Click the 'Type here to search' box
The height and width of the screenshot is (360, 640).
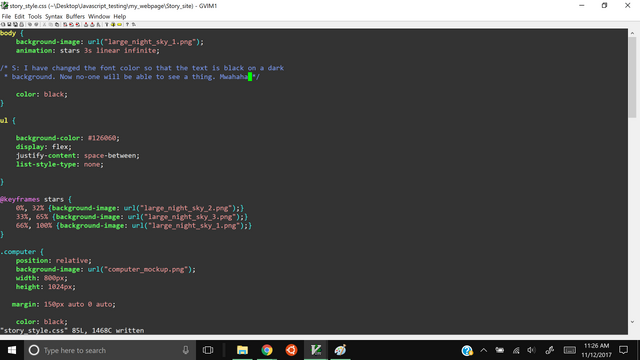tap(110, 350)
